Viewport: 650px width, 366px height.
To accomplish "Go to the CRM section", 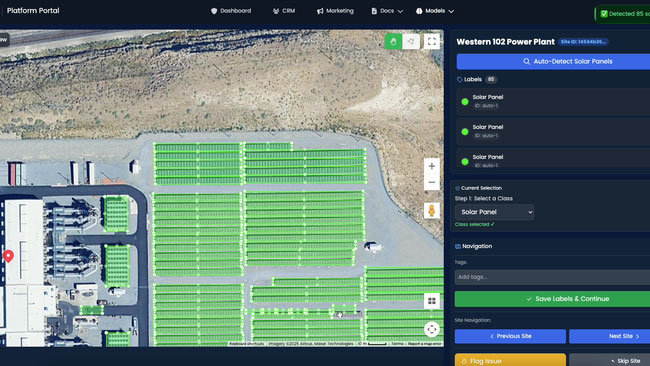I will pos(284,11).
